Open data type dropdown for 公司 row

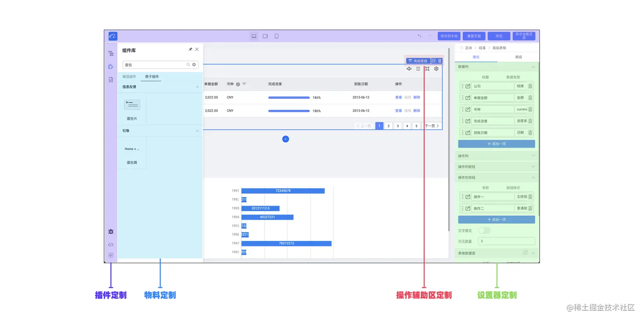[521, 86]
